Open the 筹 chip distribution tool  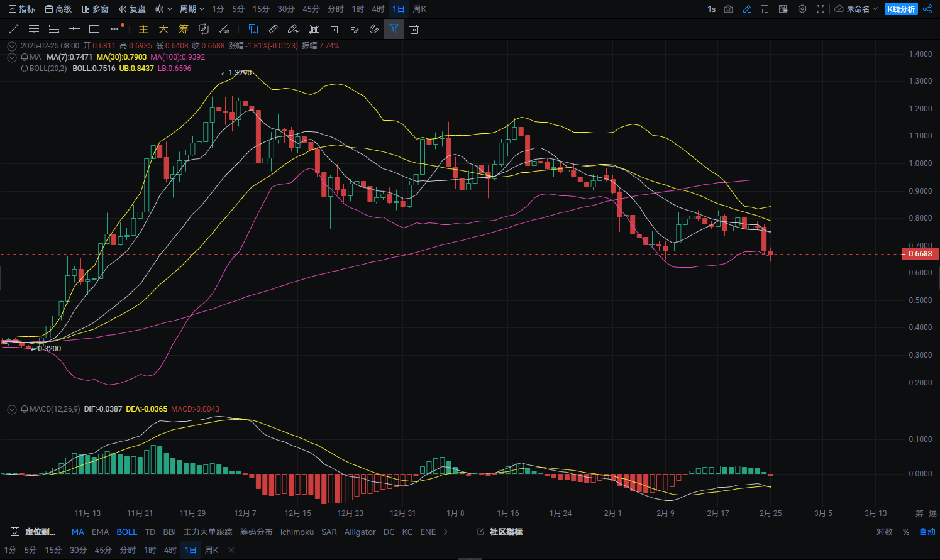183,29
